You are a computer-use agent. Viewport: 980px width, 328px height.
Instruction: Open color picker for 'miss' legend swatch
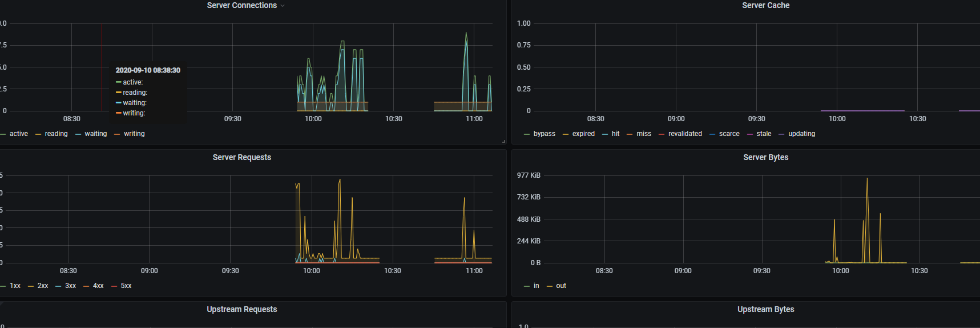(630, 134)
